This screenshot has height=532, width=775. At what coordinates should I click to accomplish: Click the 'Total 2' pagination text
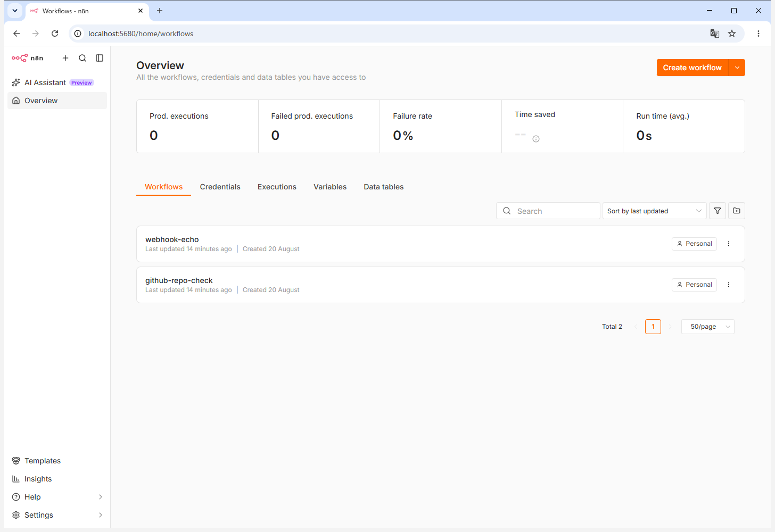[x=612, y=327]
